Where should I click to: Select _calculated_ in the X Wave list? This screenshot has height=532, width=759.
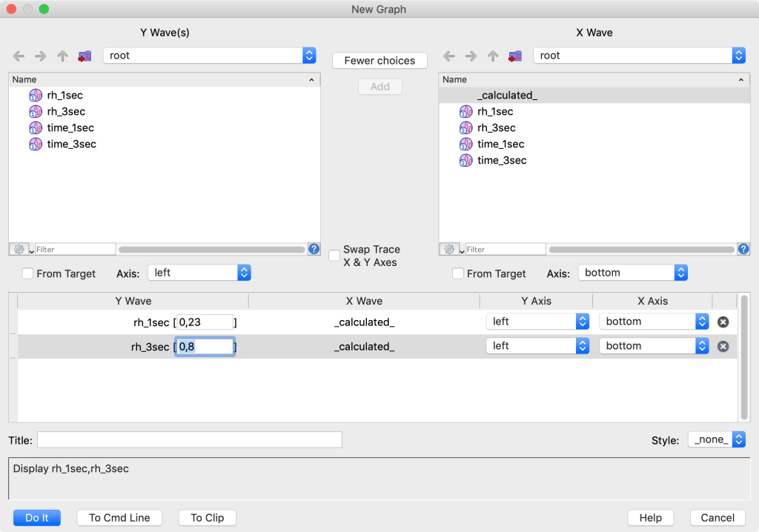pyautogui.click(x=507, y=95)
